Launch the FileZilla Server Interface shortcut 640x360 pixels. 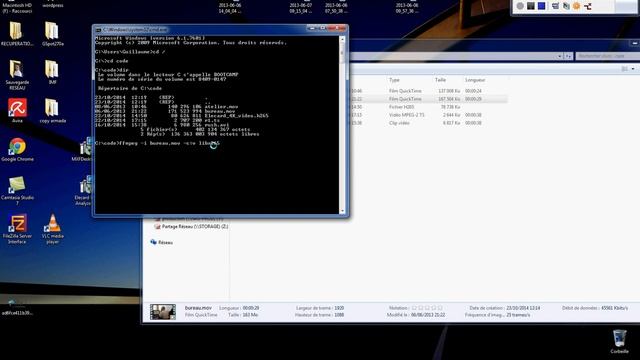pyautogui.click(x=17, y=229)
